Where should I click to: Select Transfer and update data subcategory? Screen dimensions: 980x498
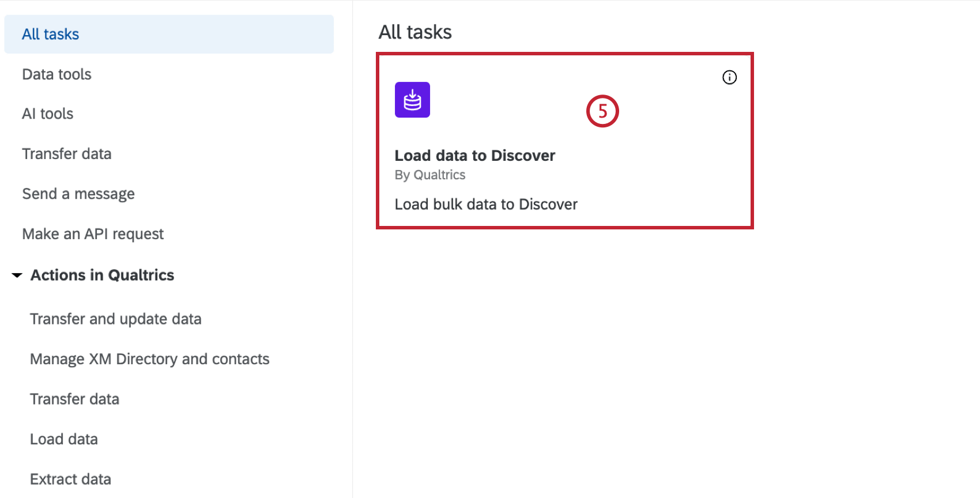(x=116, y=319)
